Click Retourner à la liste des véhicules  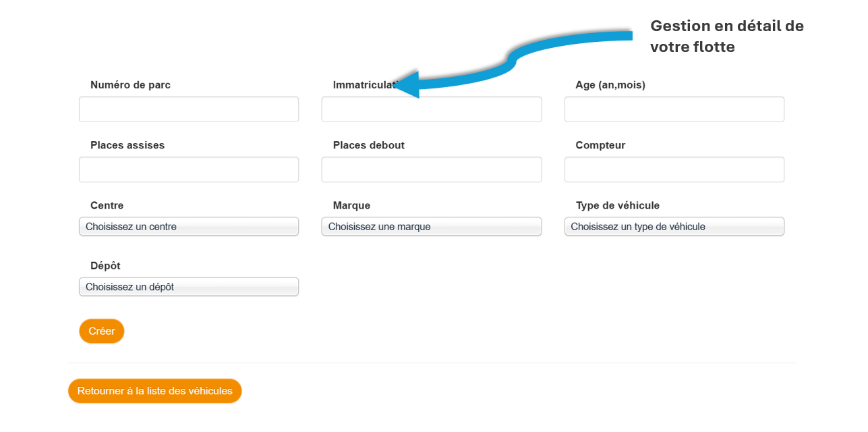tap(155, 391)
